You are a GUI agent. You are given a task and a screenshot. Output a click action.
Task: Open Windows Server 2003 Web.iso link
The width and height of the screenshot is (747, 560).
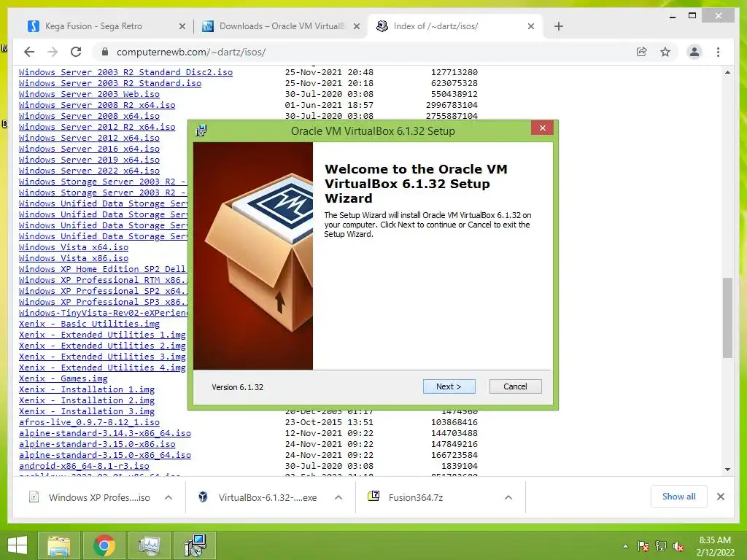tap(89, 94)
